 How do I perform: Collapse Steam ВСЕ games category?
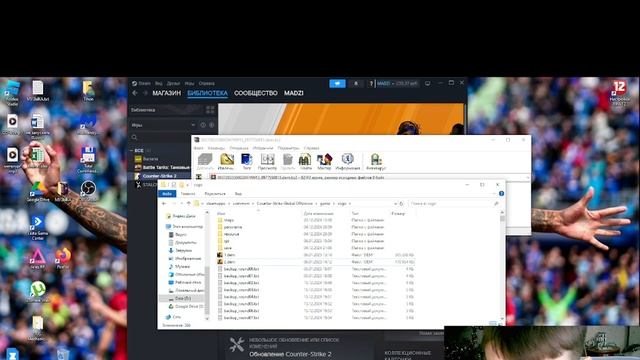tap(132, 151)
